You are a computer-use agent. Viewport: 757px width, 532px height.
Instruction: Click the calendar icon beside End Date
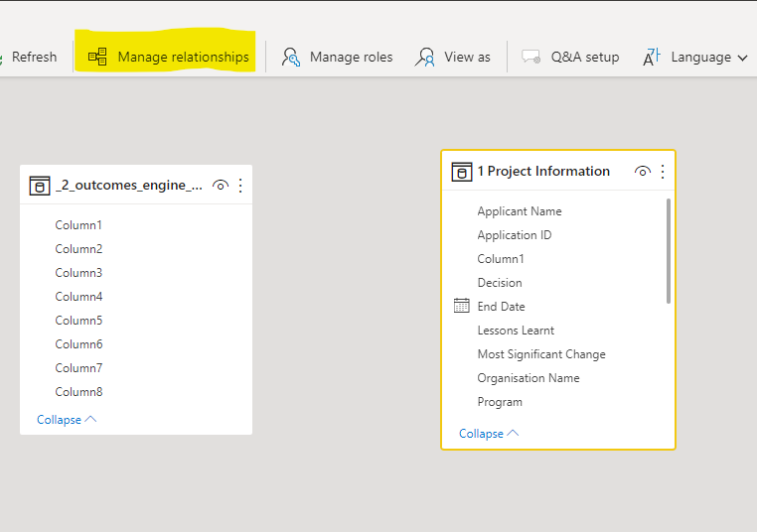[461, 306]
